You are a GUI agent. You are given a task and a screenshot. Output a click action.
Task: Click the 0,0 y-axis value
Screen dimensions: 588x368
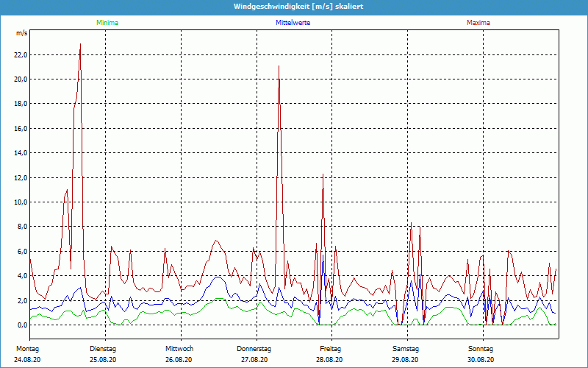pos(23,325)
